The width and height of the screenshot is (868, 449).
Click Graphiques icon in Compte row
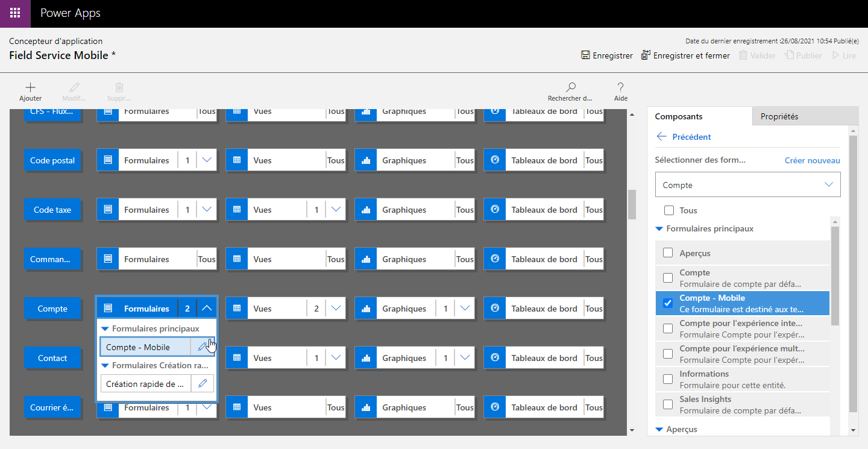(x=366, y=309)
